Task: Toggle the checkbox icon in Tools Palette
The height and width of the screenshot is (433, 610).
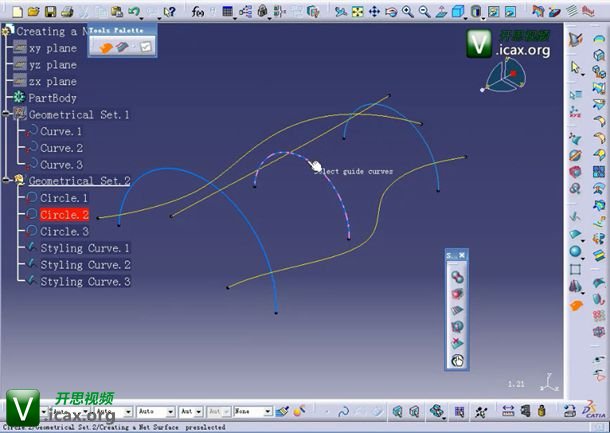Action: click(144, 47)
